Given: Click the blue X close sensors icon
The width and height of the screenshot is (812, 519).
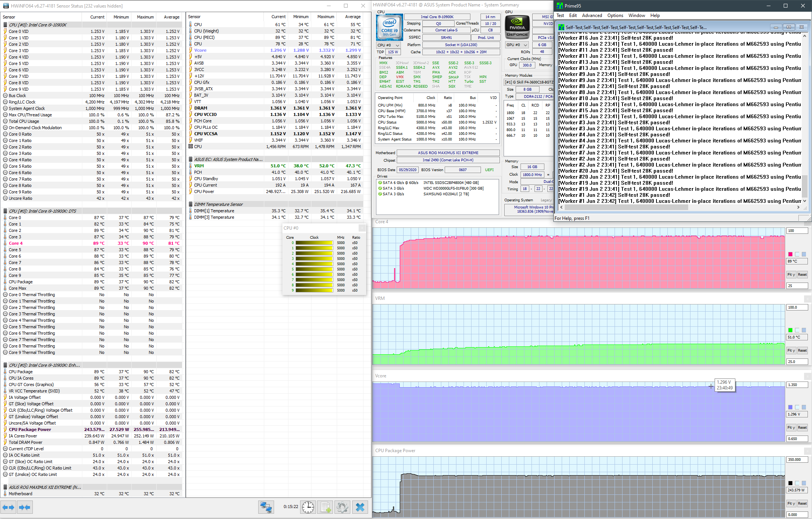Looking at the screenshot, I should [360, 507].
